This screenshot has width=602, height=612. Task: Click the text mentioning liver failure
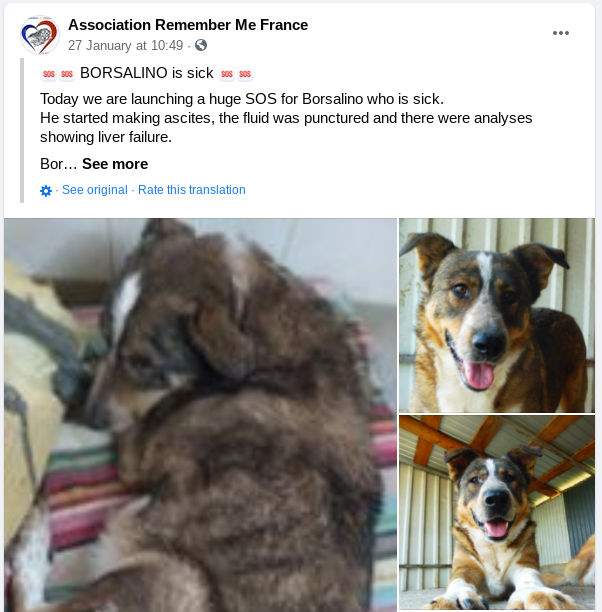(106, 137)
